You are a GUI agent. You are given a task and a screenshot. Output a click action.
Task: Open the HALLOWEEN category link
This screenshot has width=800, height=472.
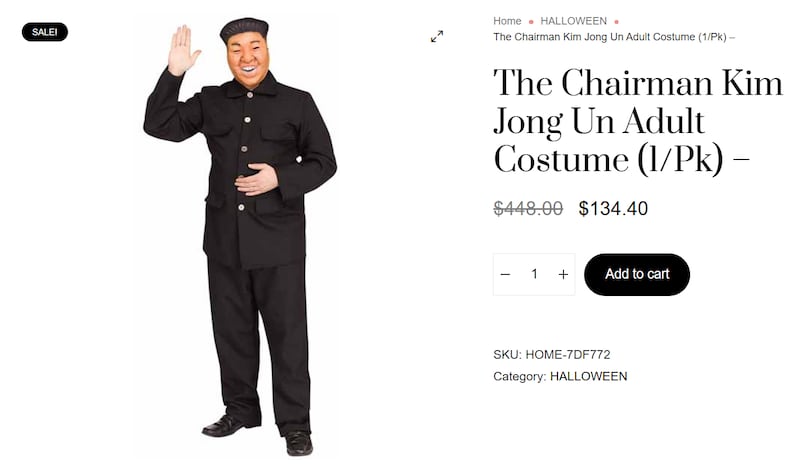tap(588, 377)
